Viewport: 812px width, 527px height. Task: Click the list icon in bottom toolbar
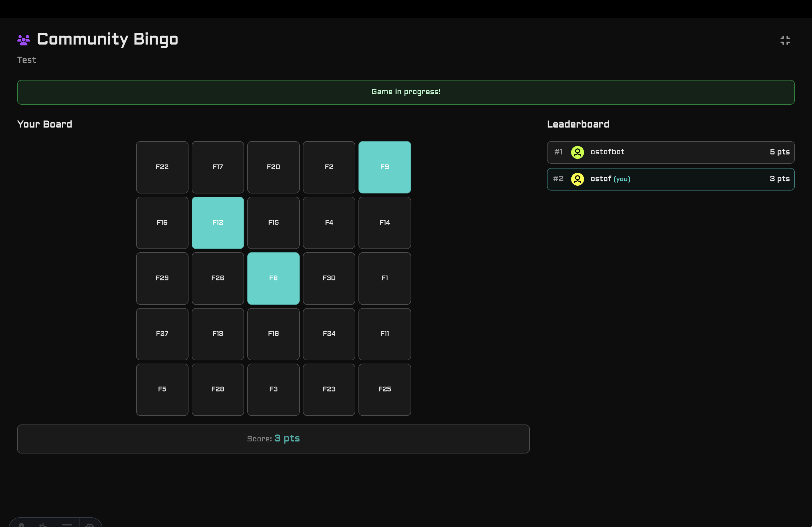pyautogui.click(x=67, y=525)
